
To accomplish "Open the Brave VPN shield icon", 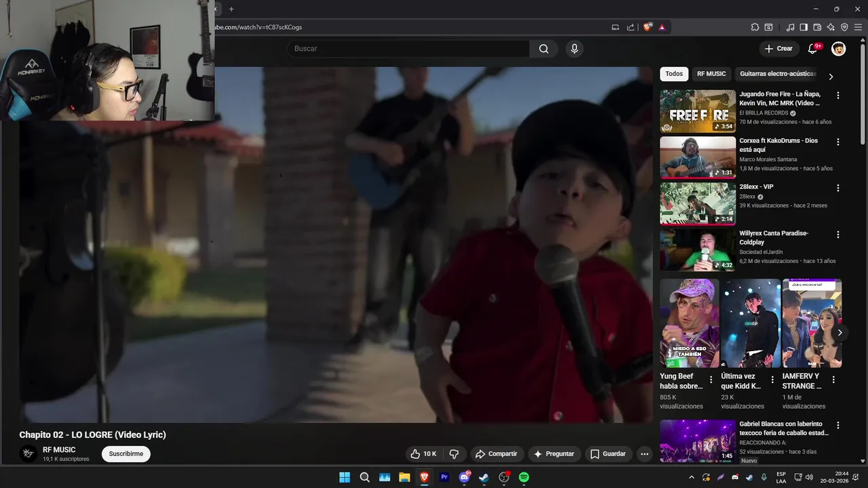I will click(844, 27).
